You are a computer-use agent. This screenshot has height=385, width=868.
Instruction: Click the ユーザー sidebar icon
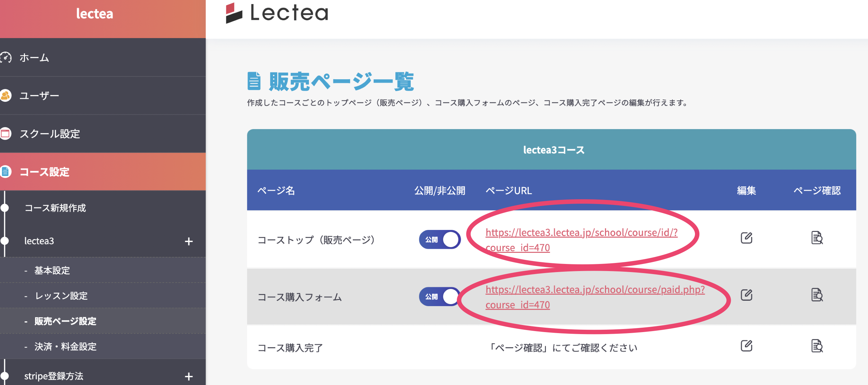[6, 96]
